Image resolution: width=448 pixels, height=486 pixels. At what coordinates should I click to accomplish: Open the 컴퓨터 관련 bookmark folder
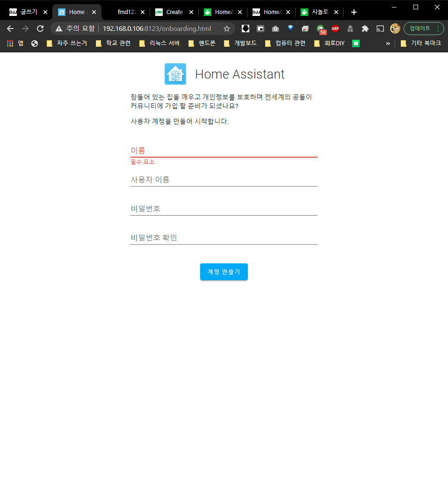coord(285,44)
